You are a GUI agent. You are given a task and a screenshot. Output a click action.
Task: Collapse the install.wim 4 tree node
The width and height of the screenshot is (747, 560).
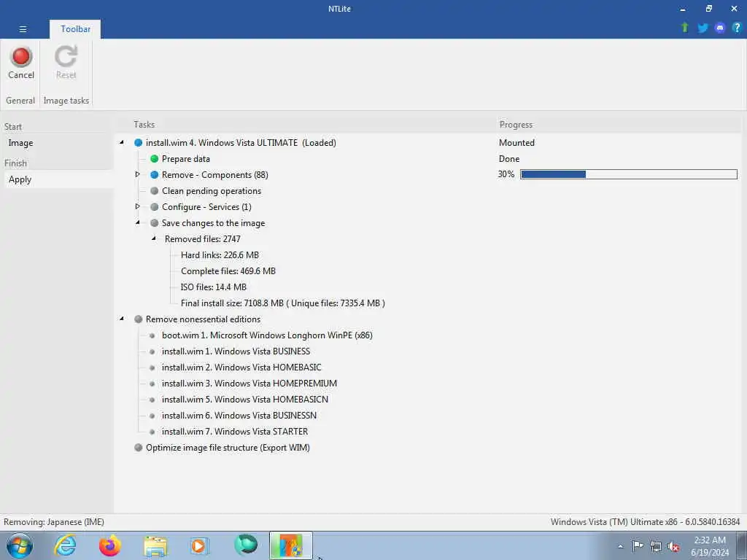point(122,142)
